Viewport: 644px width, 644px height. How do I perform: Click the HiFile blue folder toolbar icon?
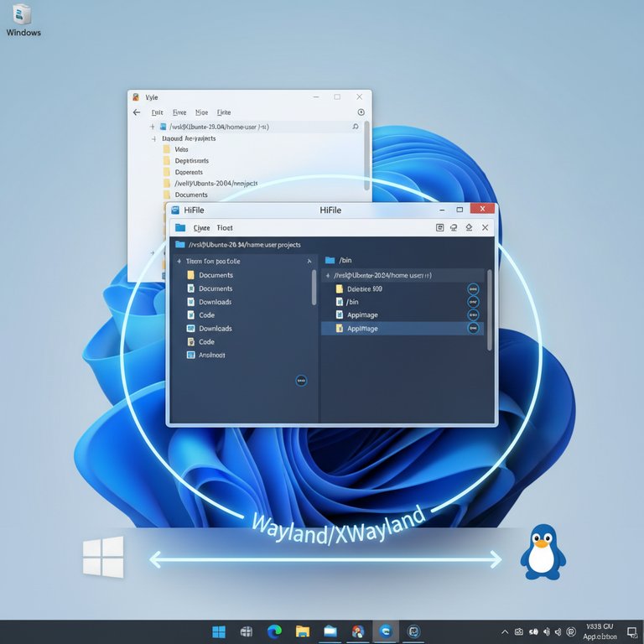[x=180, y=227]
